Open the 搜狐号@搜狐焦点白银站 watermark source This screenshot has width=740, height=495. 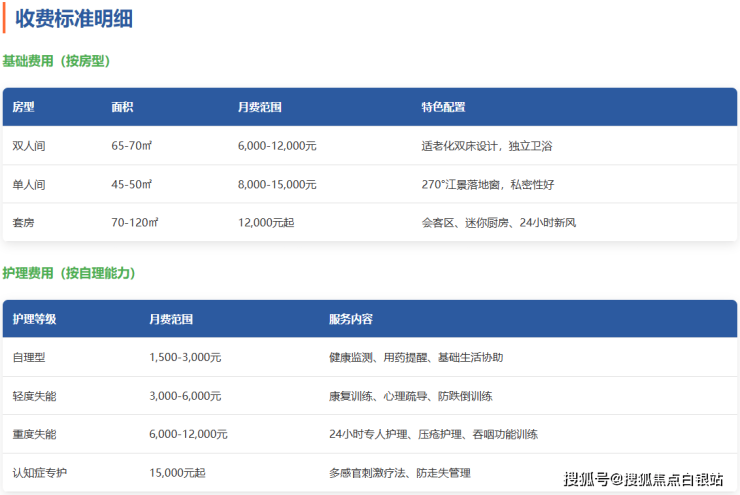coord(643,479)
